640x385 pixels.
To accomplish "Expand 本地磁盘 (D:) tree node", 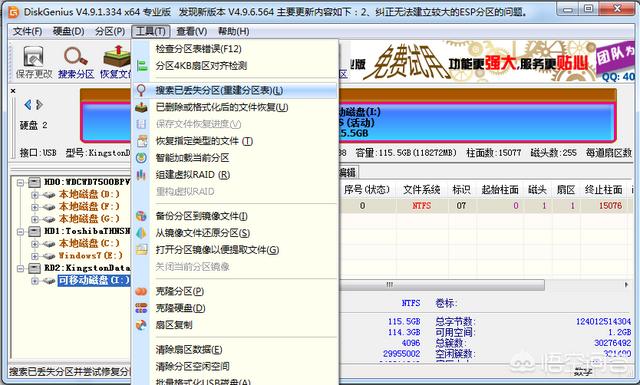I will coord(35,195).
